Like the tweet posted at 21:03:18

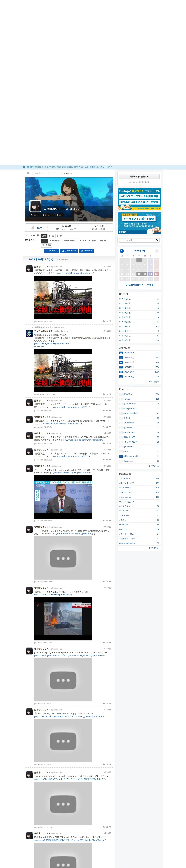(x=110, y=443)
